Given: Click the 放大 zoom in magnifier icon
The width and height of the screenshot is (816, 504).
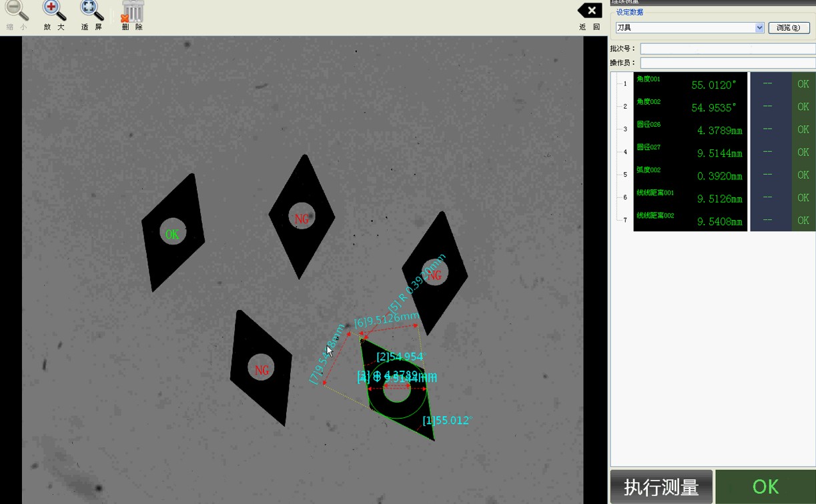Looking at the screenshot, I should [54, 10].
